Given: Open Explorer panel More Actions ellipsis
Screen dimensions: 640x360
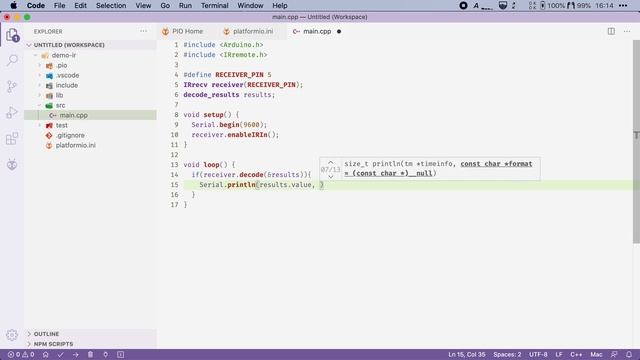Looking at the screenshot, I should (144, 31).
